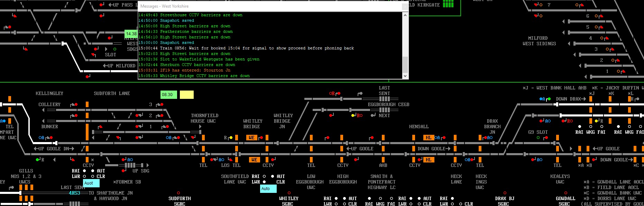Click yellow signal marked R at Whitley Bridge
644x206 pixels.
[x=231, y=138]
